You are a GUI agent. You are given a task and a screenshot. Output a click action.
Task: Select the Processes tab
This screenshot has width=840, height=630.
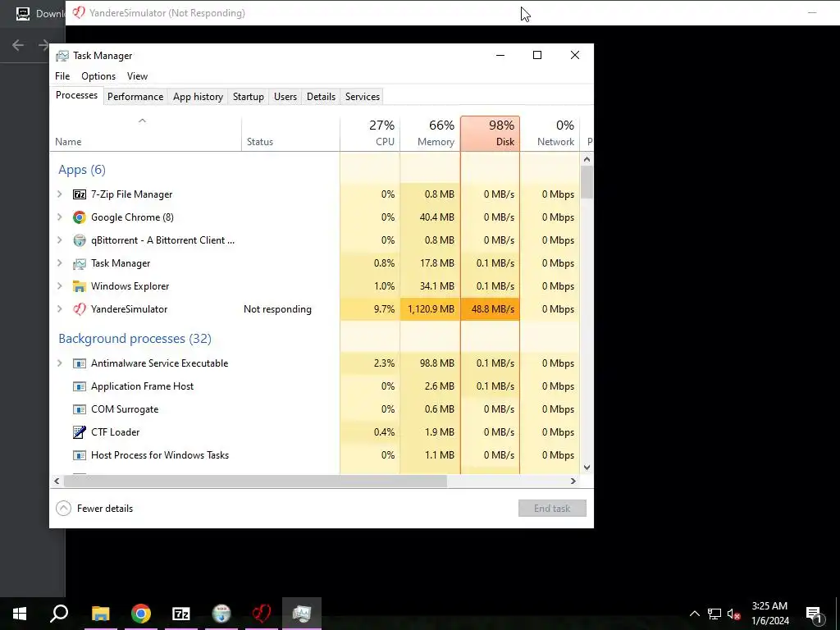pos(76,95)
